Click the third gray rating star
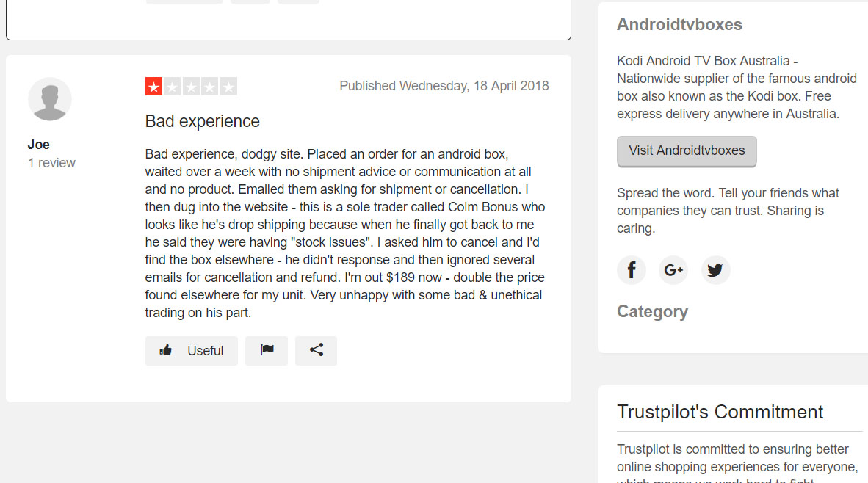Screen dimensions: 868x483 coord(191,87)
